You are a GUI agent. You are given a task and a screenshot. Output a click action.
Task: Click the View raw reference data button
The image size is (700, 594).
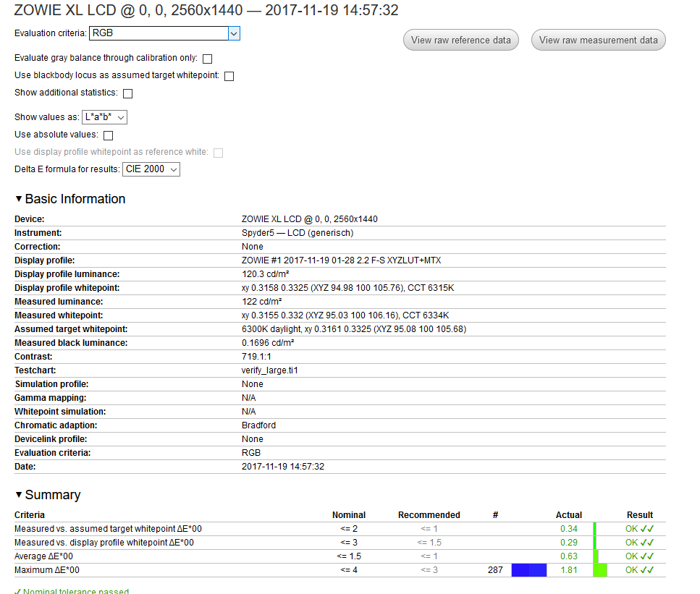[460, 41]
